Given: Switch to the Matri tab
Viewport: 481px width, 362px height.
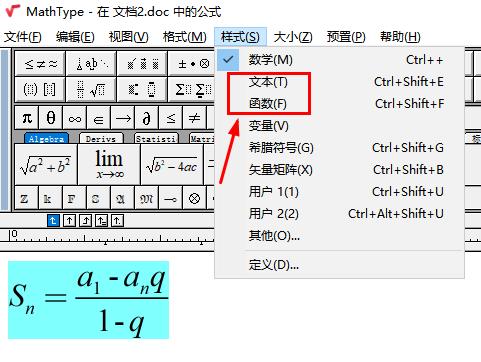Looking at the screenshot, I should 202,138.
